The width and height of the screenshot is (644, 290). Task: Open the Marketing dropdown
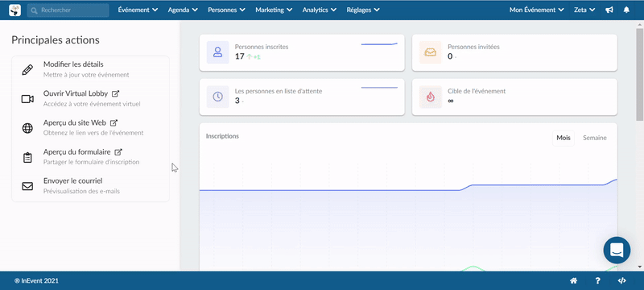point(274,10)
